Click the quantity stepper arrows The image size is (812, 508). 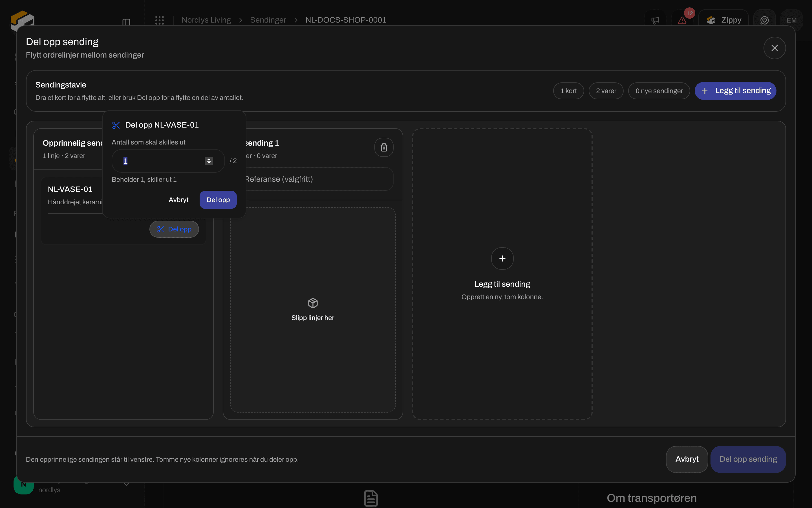click(209, 161)
